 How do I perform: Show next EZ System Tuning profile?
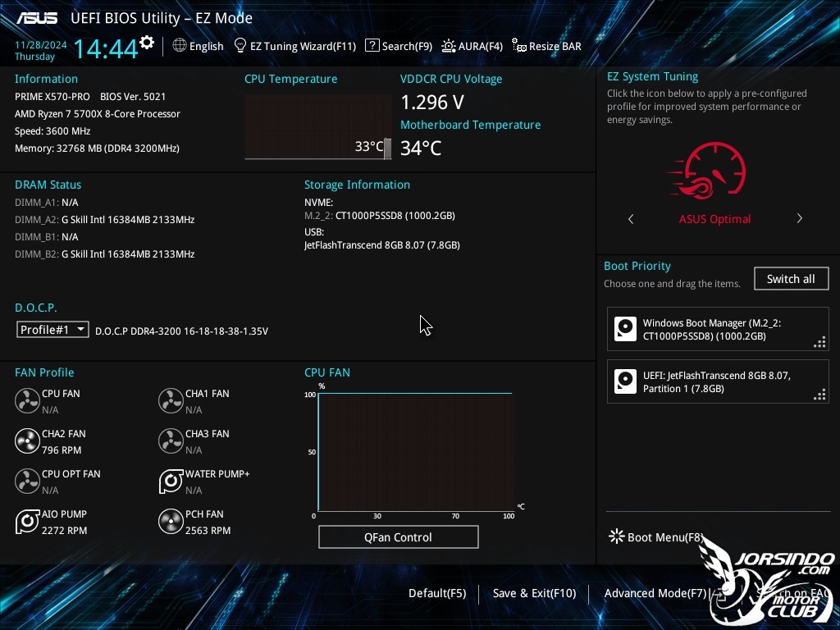pyautogui.click(x=799, y=218)
